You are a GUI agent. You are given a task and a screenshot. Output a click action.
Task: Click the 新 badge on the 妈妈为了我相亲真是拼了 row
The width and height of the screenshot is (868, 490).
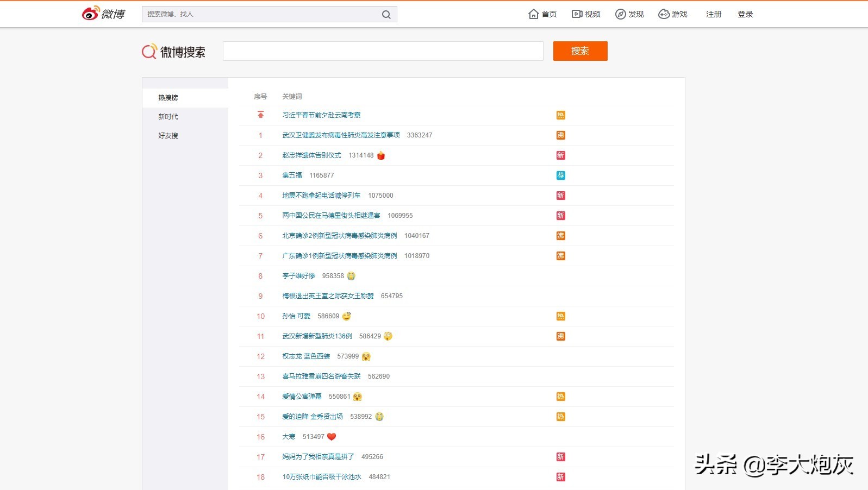[x=561, y=457]
